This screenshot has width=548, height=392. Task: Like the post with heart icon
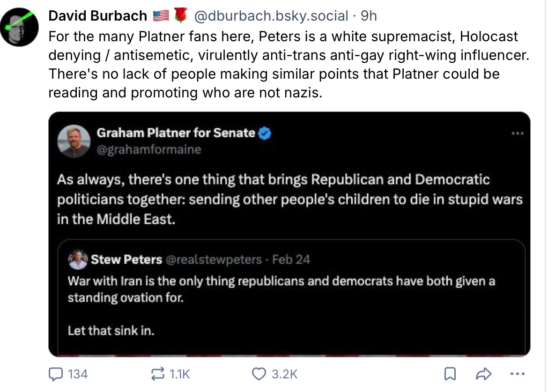(258, 374)
